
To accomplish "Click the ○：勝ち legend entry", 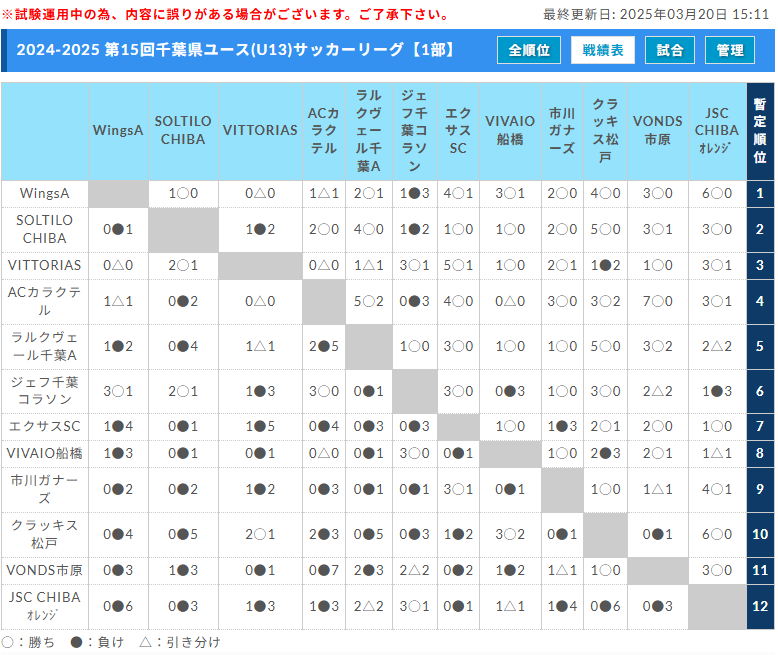I will pos(28,642).
